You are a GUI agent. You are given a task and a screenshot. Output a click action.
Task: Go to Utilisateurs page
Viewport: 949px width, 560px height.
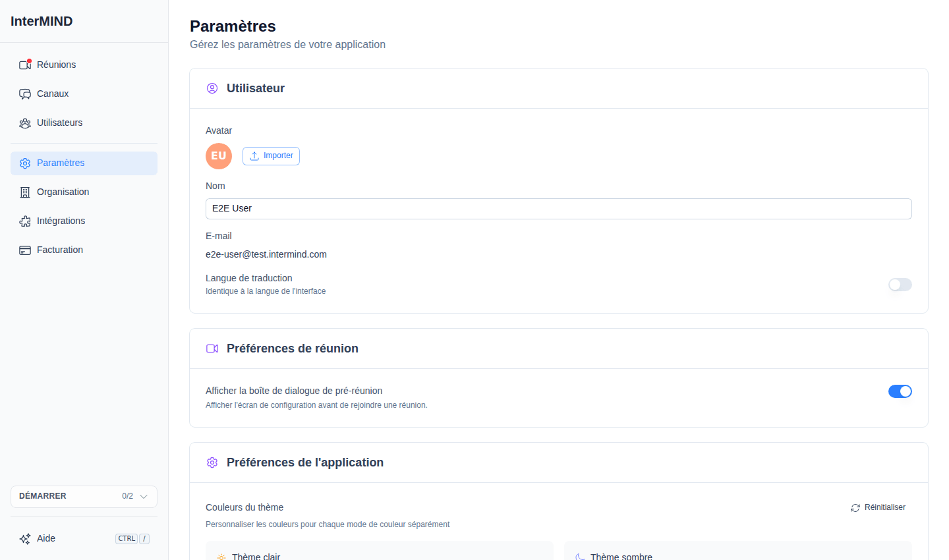pyautogui.click(x=84, y=123)
